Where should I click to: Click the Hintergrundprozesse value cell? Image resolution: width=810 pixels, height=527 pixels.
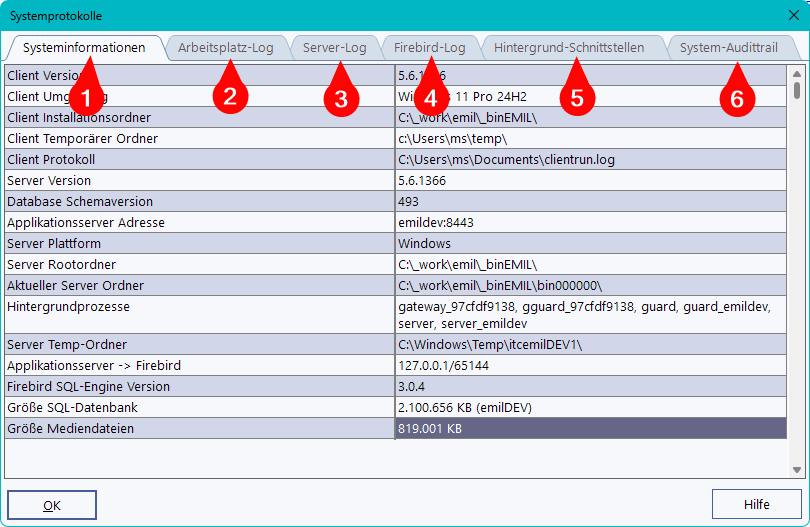(x=590, y=315)
